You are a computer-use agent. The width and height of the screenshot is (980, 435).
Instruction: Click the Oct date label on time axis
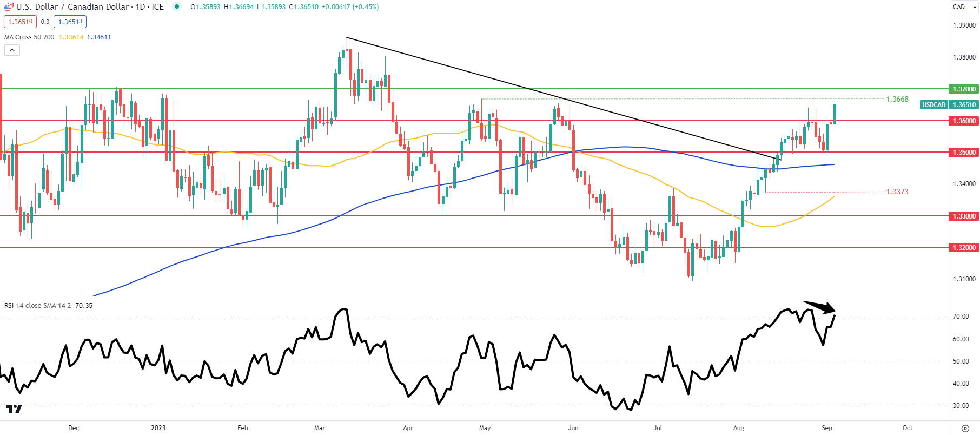pos(908,428)
